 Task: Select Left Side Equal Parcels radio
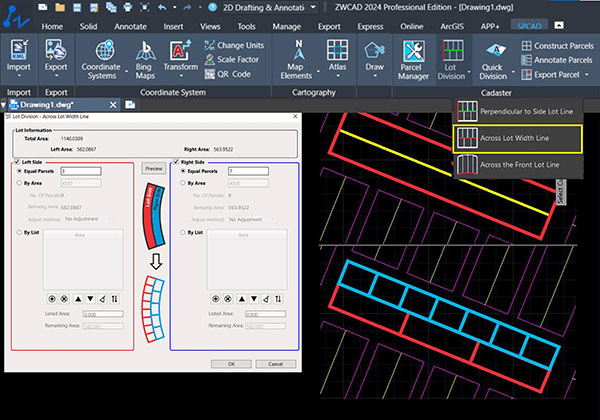[x=19, y=171]
